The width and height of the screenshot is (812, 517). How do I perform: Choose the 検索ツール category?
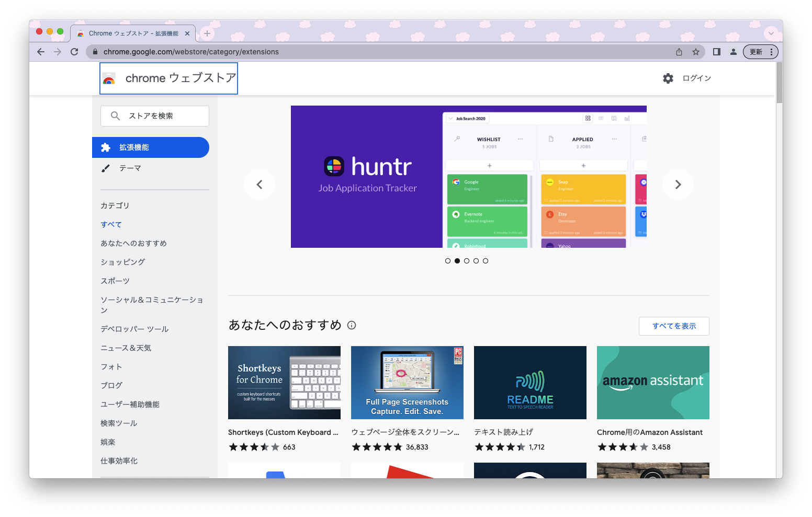119,423
